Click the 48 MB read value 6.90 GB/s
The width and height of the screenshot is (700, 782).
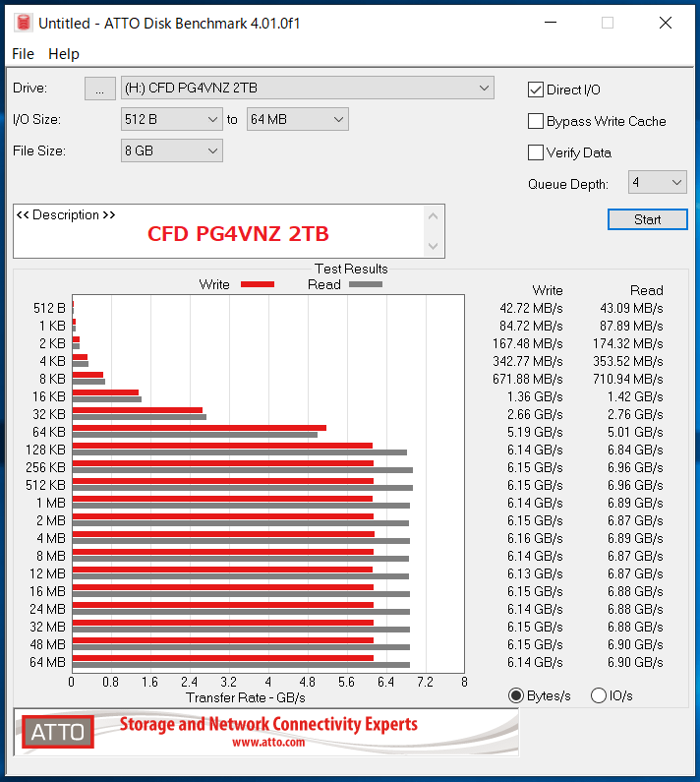click(x=635, y=644)
